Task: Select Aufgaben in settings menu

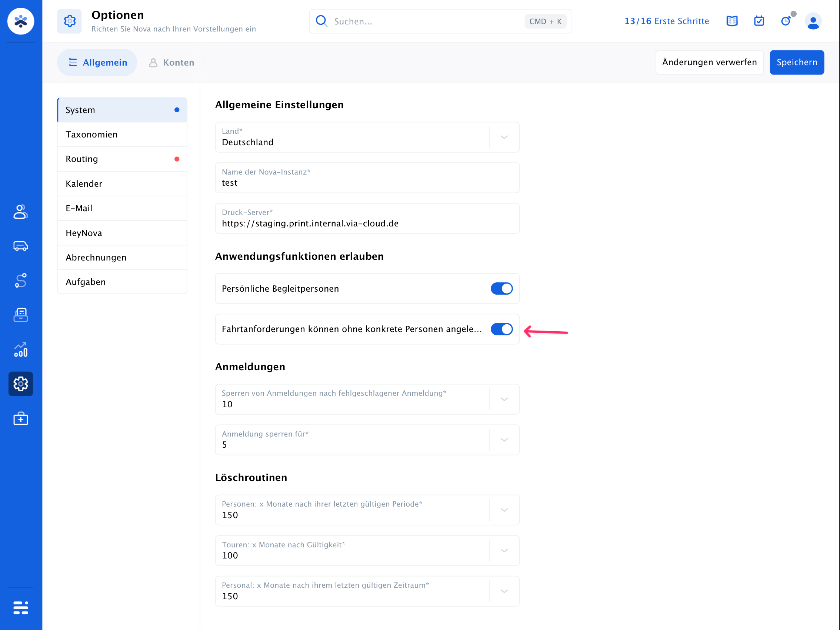Action: tap(122, 282)
